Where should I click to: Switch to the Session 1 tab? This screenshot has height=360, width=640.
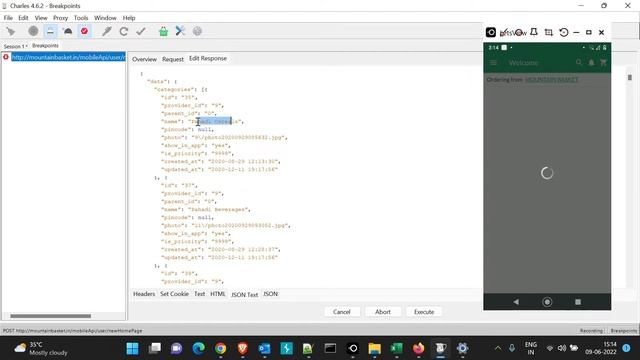pyautogui.click(x=16, y=46)
